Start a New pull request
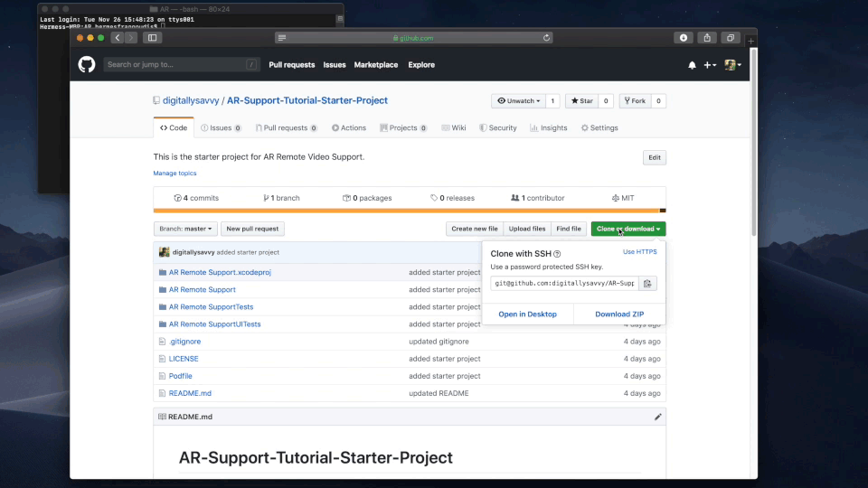 [x=252, y=229]
